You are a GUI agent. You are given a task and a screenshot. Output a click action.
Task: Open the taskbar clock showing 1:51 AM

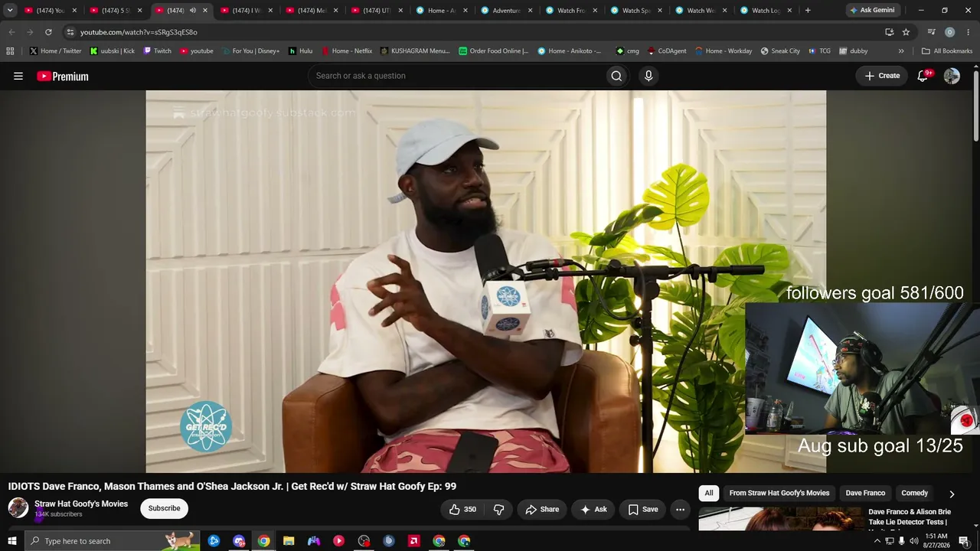pos(937,541)
